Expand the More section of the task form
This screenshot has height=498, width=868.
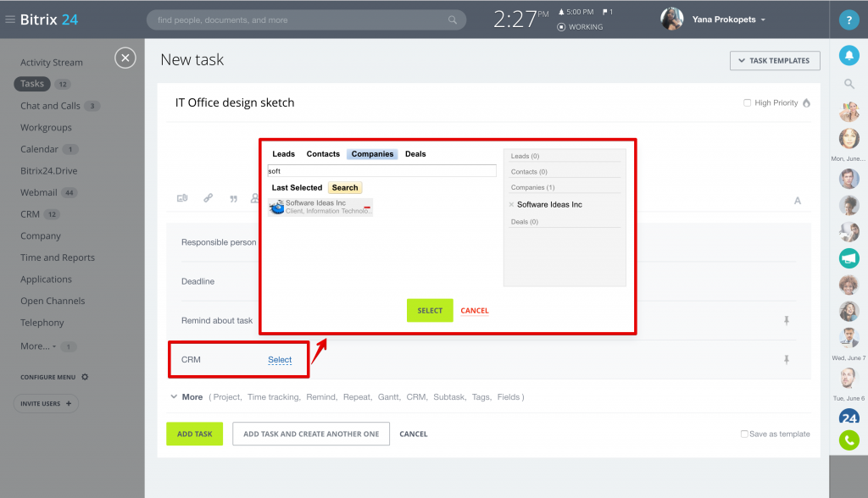point(186,396)
